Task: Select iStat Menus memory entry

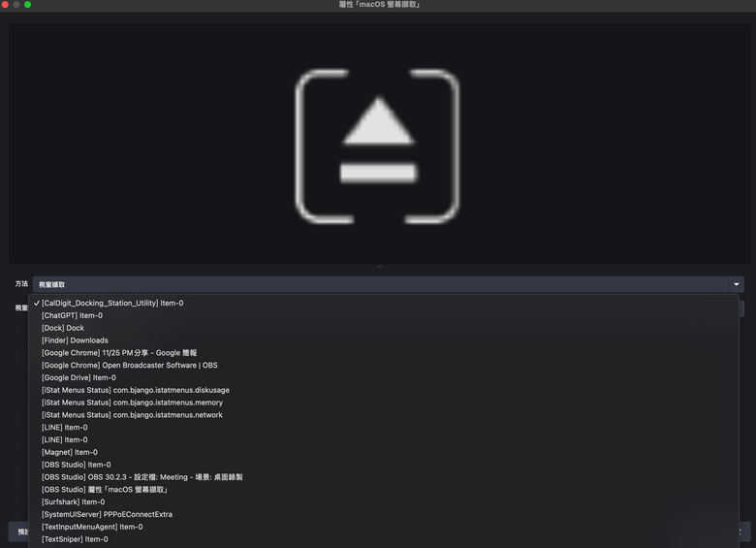Action: coord(383,403)
